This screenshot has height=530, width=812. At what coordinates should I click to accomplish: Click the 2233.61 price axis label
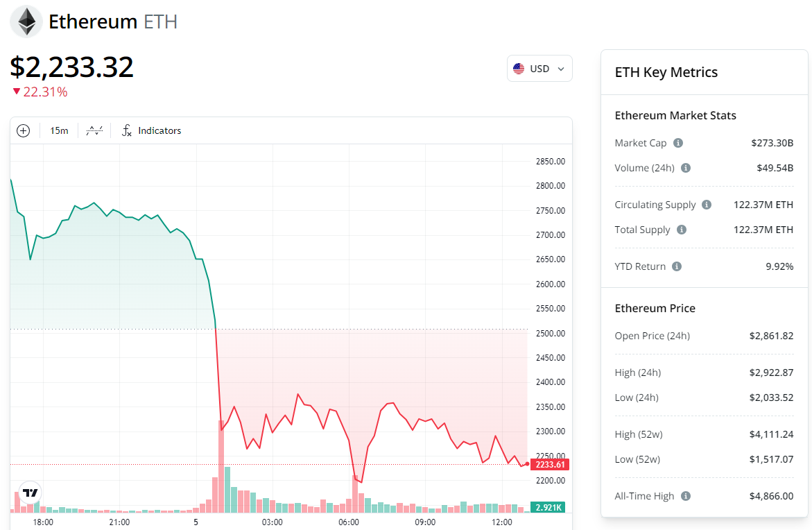pos(549,465)
